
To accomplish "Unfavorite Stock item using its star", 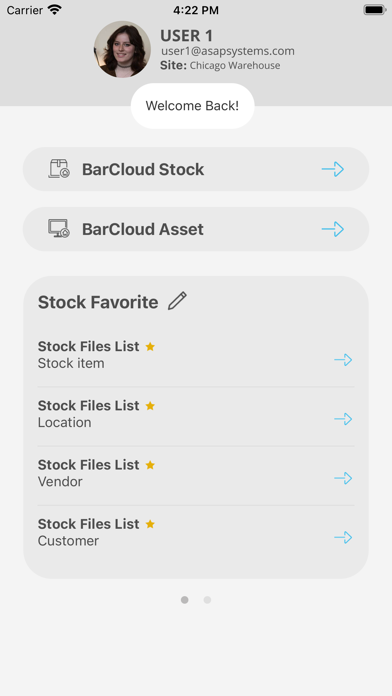I will 150,346.
